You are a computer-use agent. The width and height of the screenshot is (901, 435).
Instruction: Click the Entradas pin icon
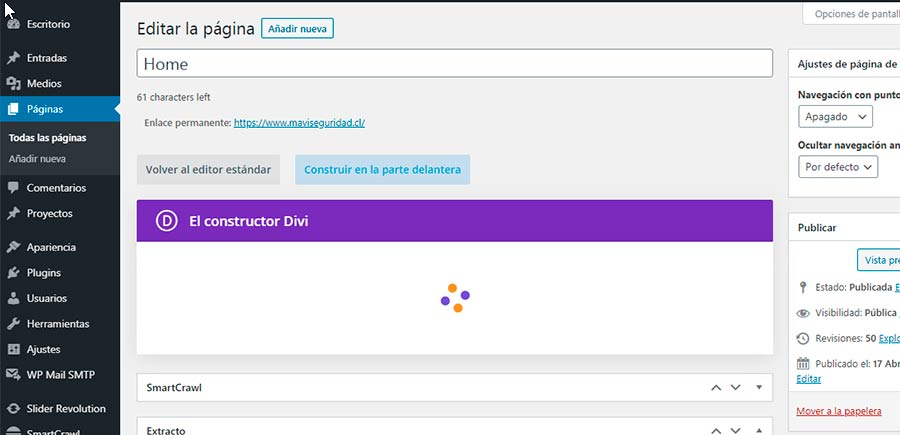click(x=13, y=58)
